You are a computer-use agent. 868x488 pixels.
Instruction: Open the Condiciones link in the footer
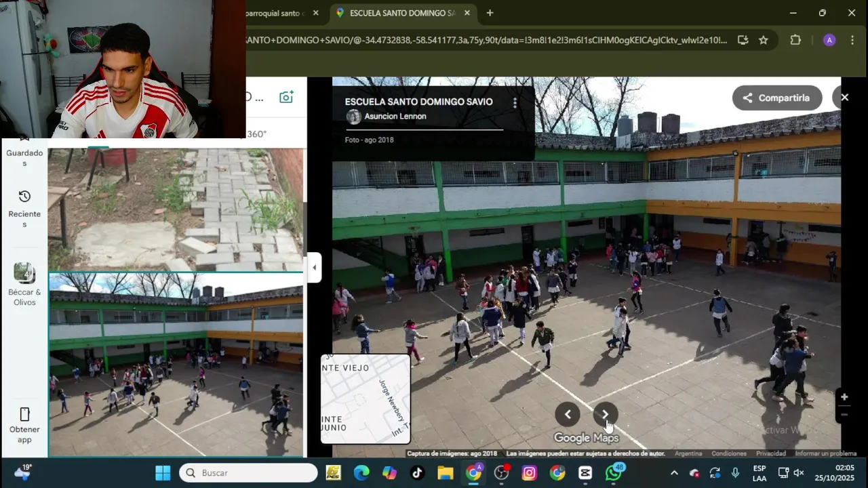tap(729, 453)
